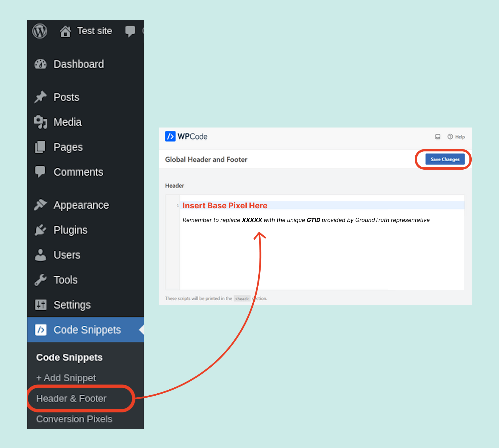The width and height of the screenshot is (499, 448).
Task: Click the home icon beside Test site
Action: pyautogui.click(x=65, y=31)
